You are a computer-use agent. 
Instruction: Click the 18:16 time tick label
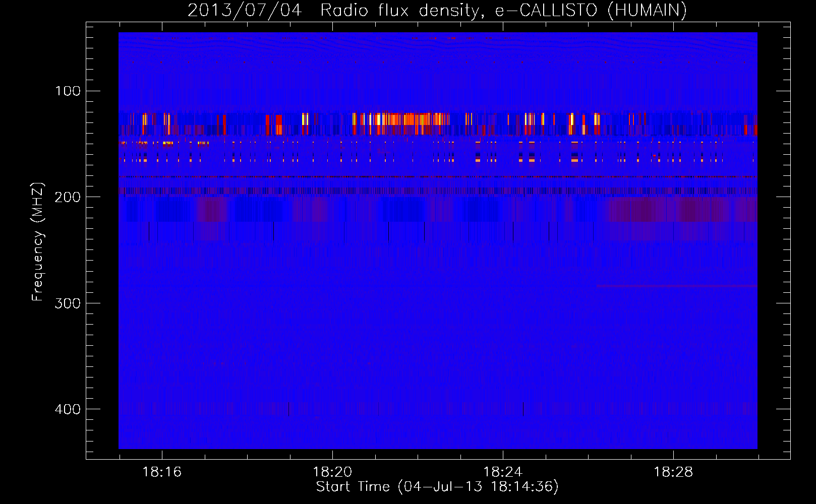pyautogui.click(x=162, y=472)
